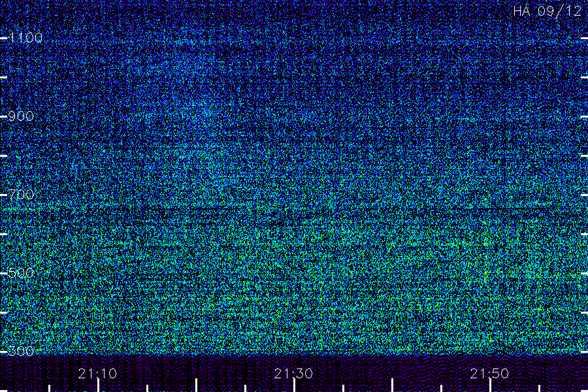Click the tick mark below 21:10
Viewport: 588px width, 392px height.
pyautogui.click(x=98, y=385)
